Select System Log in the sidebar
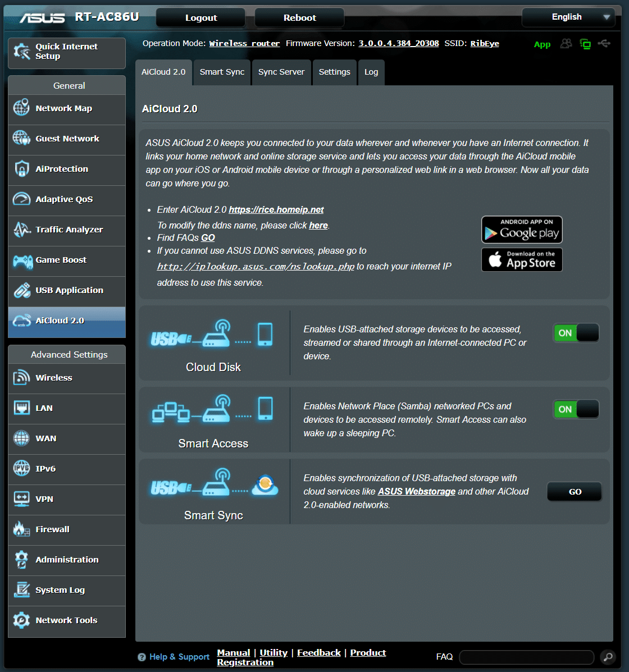Viewport: 629px width, 672px height. (x=67, y=591)
